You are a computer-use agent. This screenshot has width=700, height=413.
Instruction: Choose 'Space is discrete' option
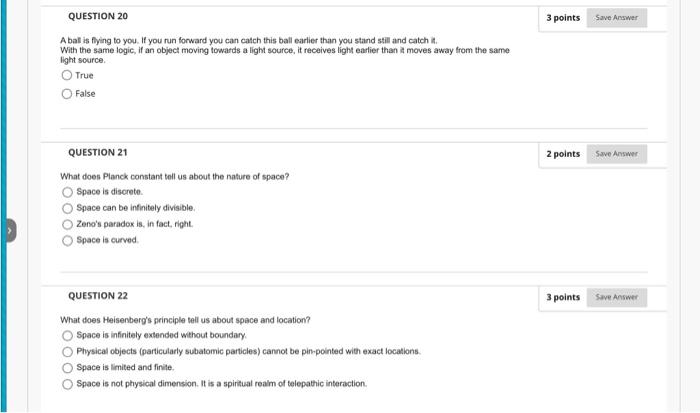click(x=67, y=192)
